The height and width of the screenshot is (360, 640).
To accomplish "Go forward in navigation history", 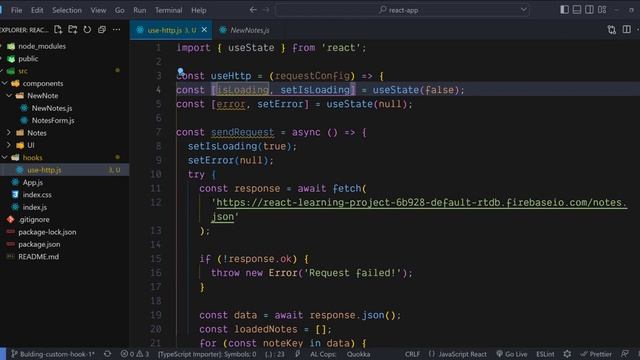I will tap(266, 10).
